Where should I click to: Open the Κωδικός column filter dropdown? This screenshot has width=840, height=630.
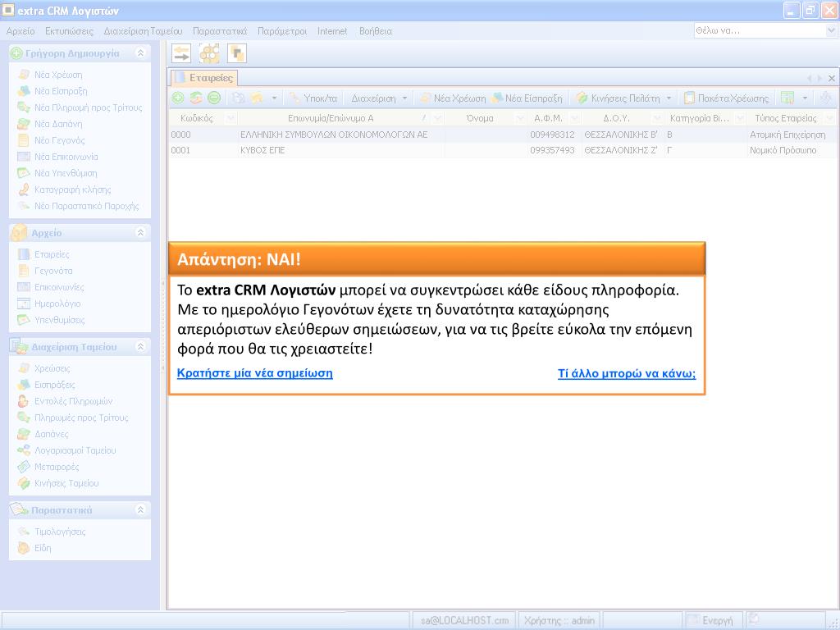(231, 118)
